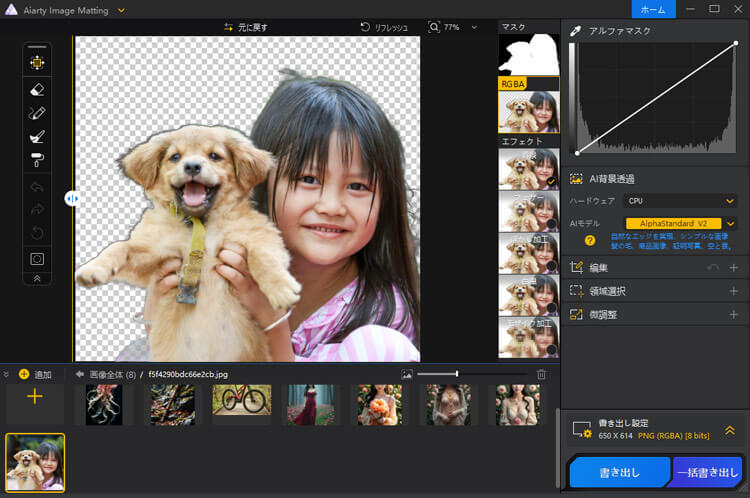Viewport: 750px width, 498px height.
Task: Expand the 領域選択 section plus
Action: pos(734,291)
